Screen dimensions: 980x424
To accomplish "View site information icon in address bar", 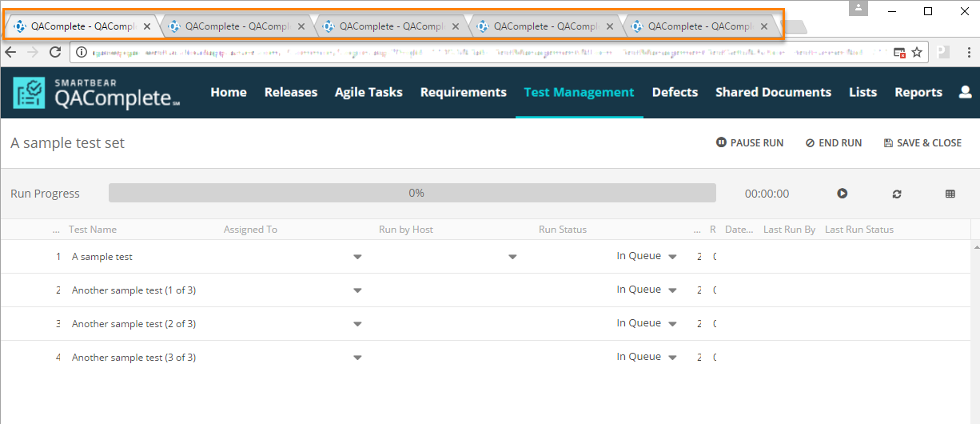I will tap(82, 53).
